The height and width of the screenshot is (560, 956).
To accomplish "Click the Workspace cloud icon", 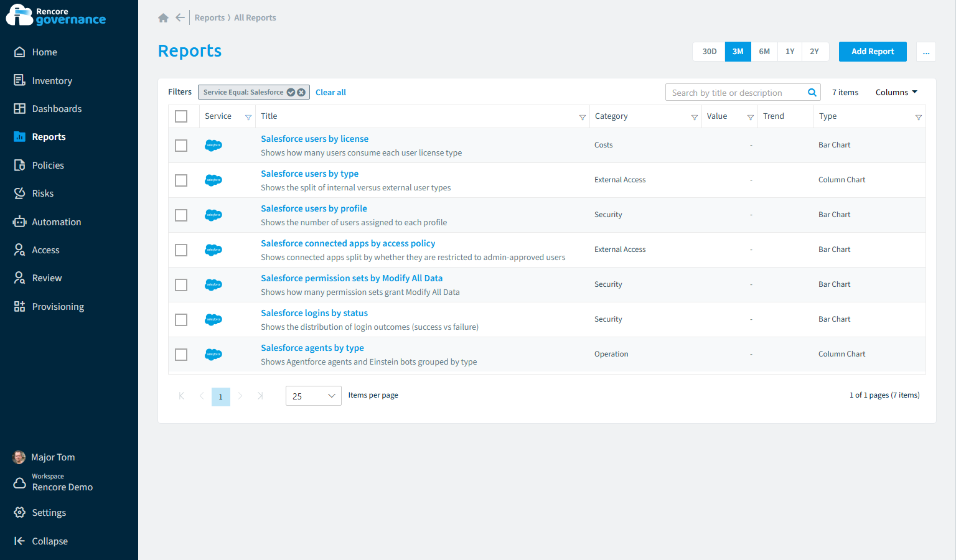I will (x=19, y=483).
